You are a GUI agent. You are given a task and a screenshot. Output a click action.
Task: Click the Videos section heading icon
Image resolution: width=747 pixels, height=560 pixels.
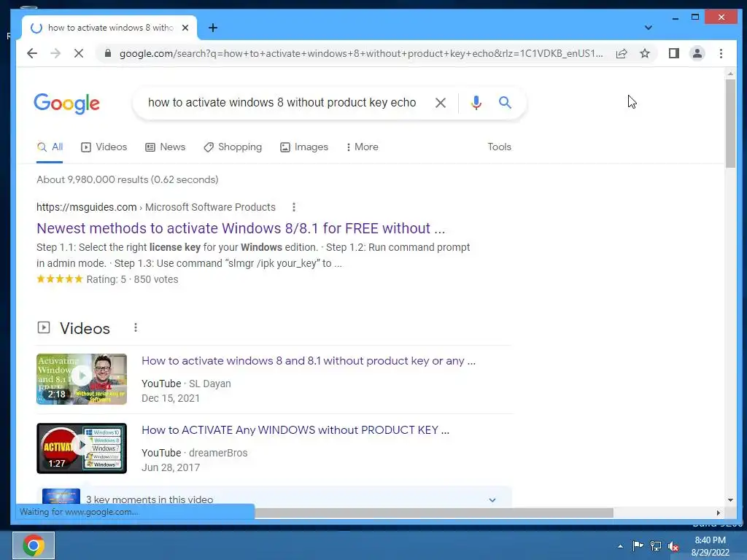pos(44,327)
